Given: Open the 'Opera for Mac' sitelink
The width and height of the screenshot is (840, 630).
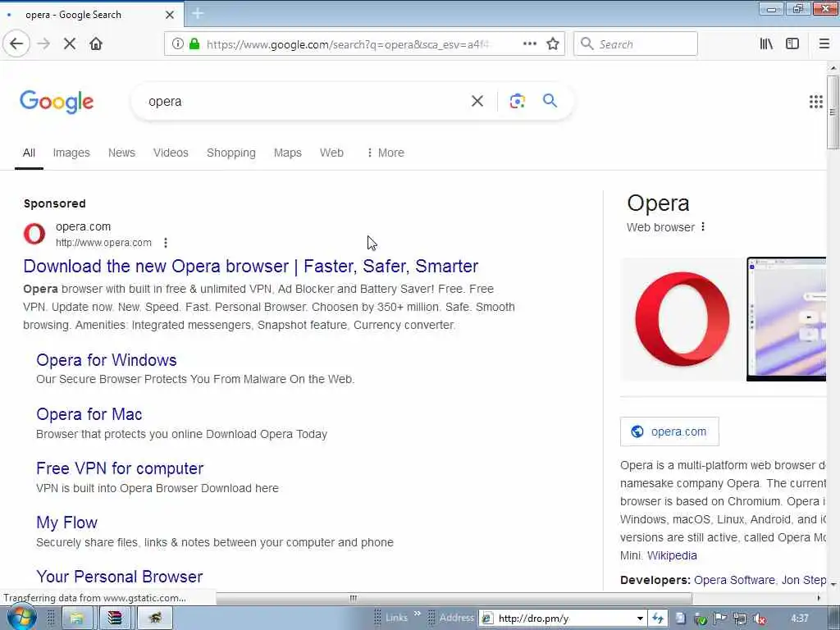Looking at the screenshot, I should [89, 414].
